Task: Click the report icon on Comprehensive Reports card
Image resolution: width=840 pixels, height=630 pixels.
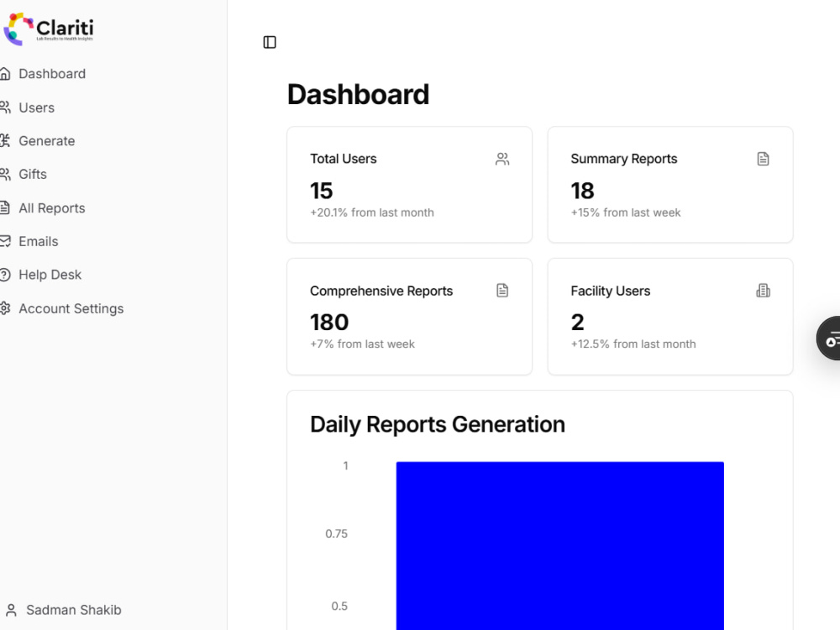Action: point(502,290)
